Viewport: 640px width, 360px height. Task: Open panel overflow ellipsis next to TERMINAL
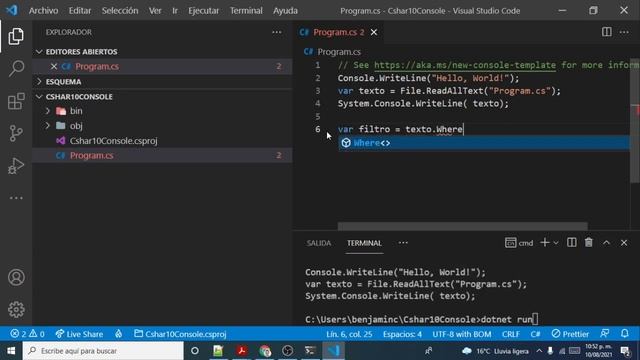403,243
